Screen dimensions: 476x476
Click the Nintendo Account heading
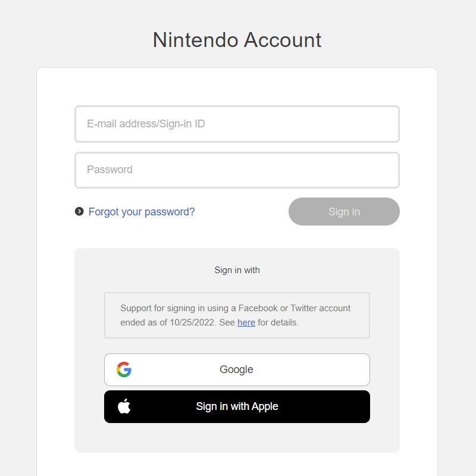coord(237,40)
